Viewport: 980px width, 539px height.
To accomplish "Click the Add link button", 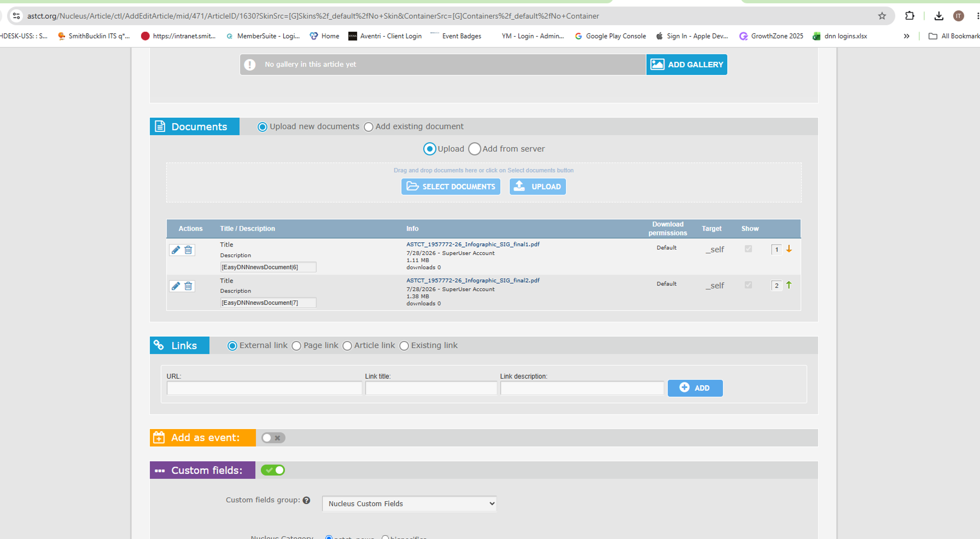I will coord(695,388).
